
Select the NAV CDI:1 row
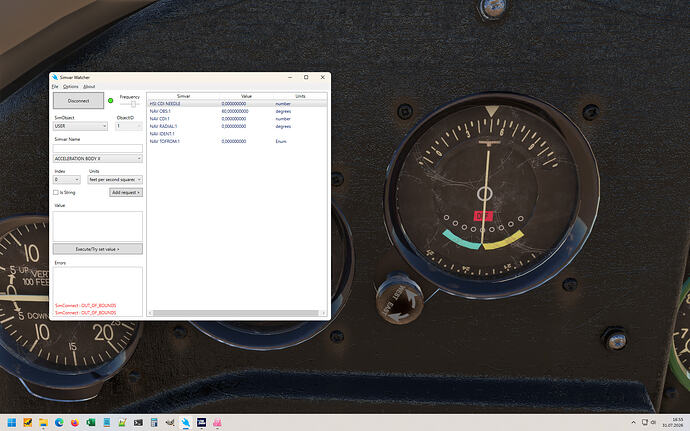(237, 119)
